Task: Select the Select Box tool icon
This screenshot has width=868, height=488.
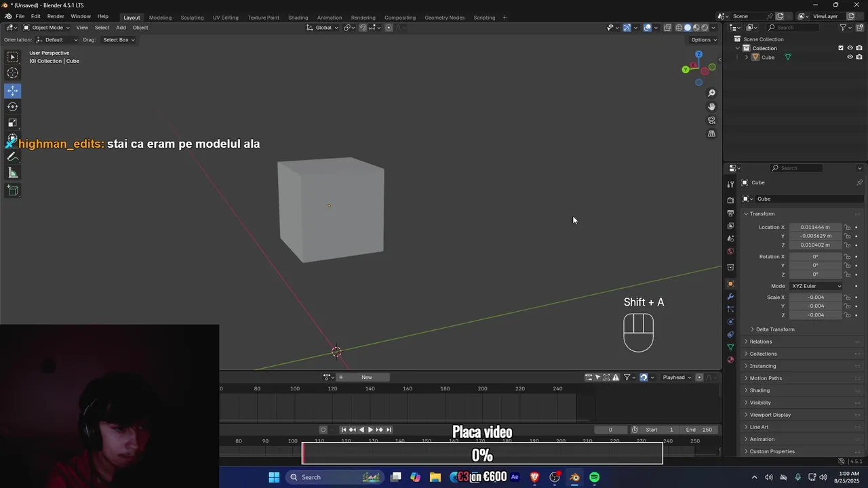Action: click(13, 57)
